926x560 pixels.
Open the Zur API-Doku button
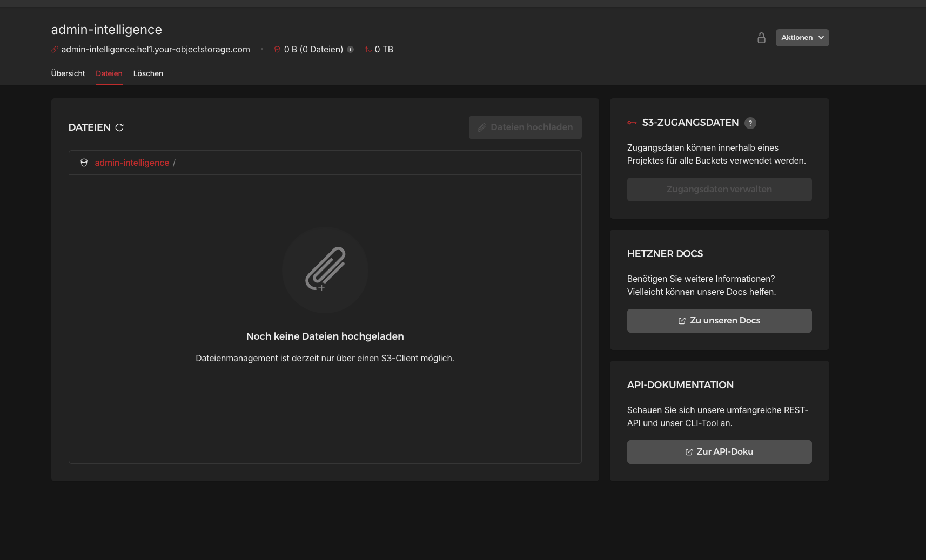point(719,452)
